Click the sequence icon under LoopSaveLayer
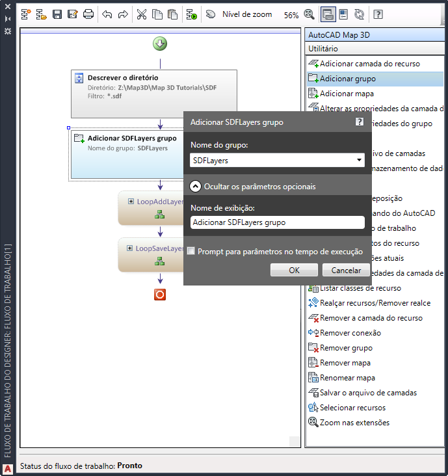Viewport: 448px width, 476px height. 160,261
